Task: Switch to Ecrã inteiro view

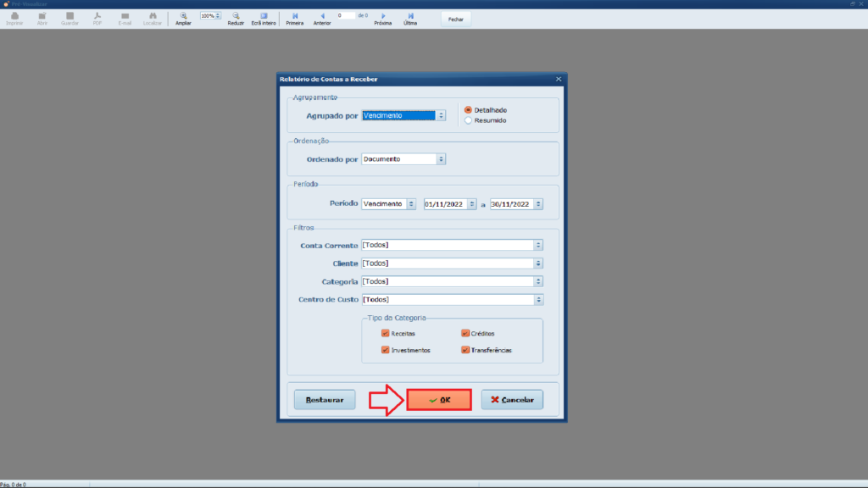Action: (264, 16)
